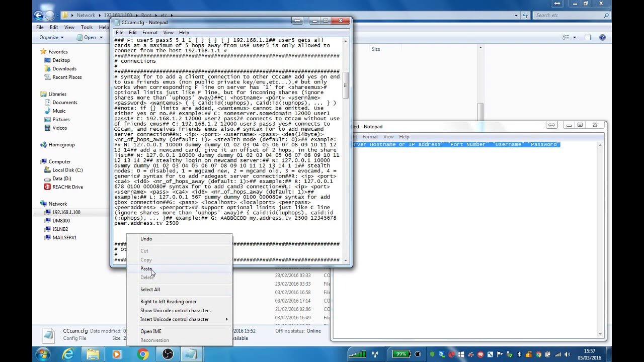The image size is (644, 362).
Task: Select Local Disk (C:) drive
Action: (67, 170)
